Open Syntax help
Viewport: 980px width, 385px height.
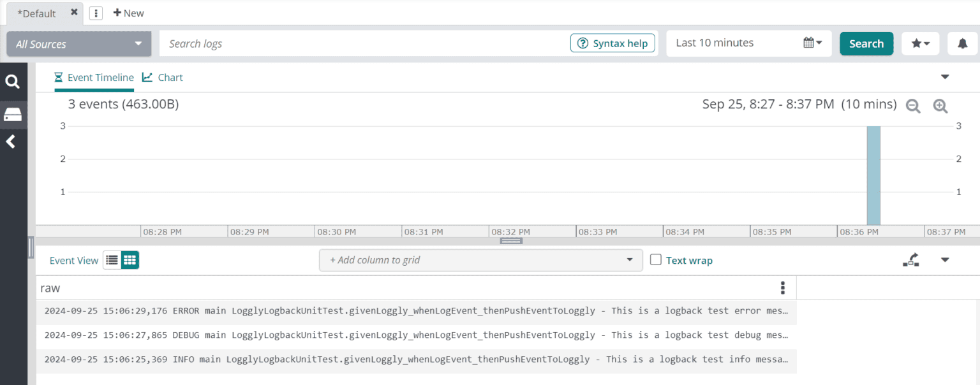tap(612, 43)
